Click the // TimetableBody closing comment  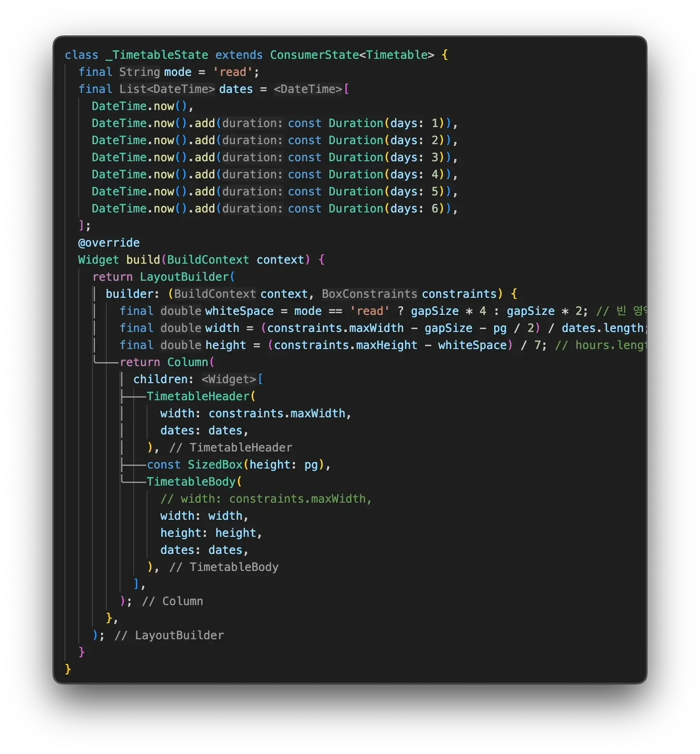pos(224,567)
